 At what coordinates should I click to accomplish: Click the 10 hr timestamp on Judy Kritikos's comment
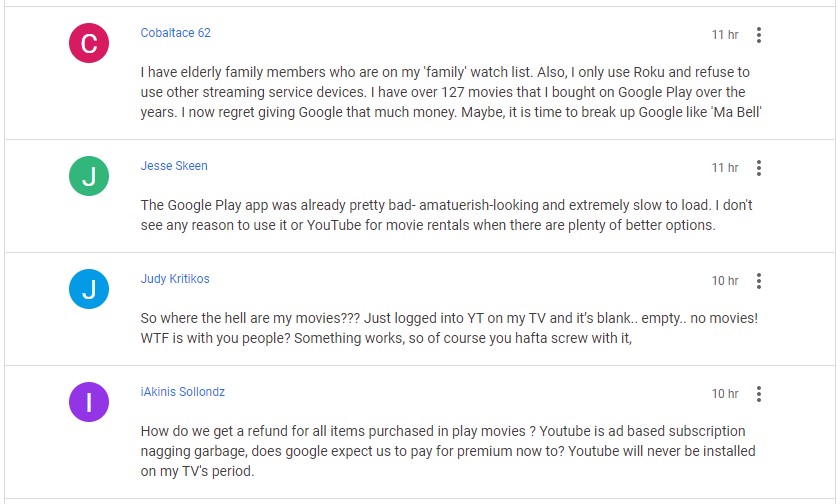725,281
